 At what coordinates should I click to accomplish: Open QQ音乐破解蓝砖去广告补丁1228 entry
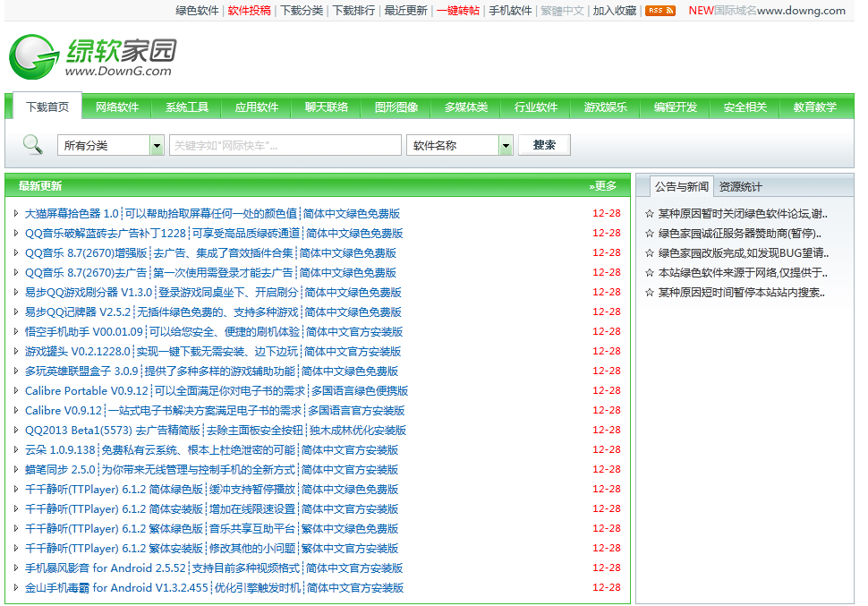(x=214, y=234)
